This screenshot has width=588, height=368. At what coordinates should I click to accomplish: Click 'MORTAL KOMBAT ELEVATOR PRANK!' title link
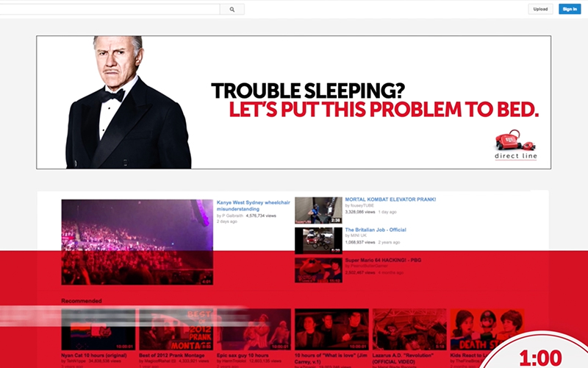(390, 199)
